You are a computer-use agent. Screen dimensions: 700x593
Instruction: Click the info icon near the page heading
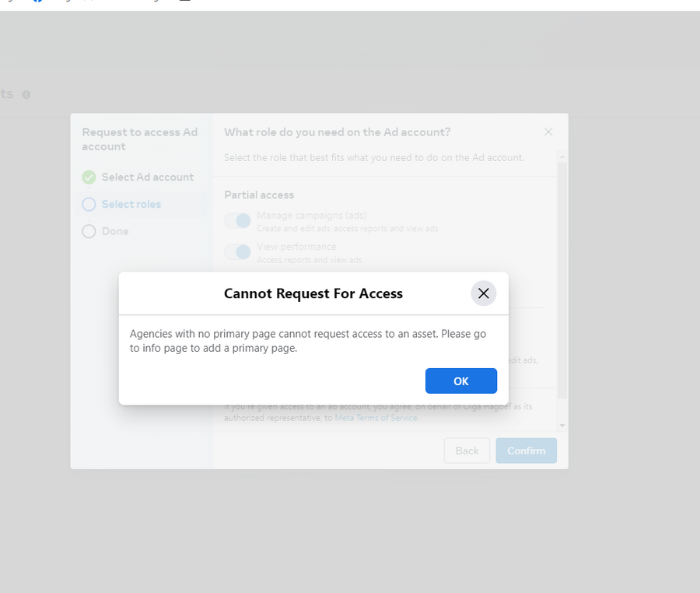(26, 95)
